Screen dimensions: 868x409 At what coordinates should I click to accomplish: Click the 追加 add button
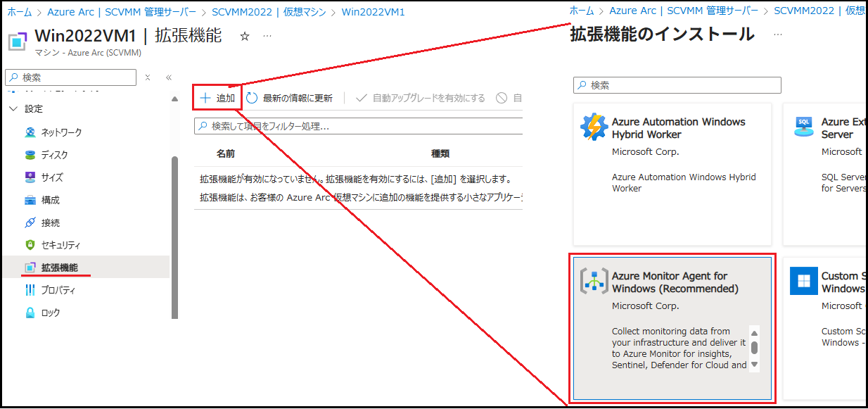click(x=217, y=98)
